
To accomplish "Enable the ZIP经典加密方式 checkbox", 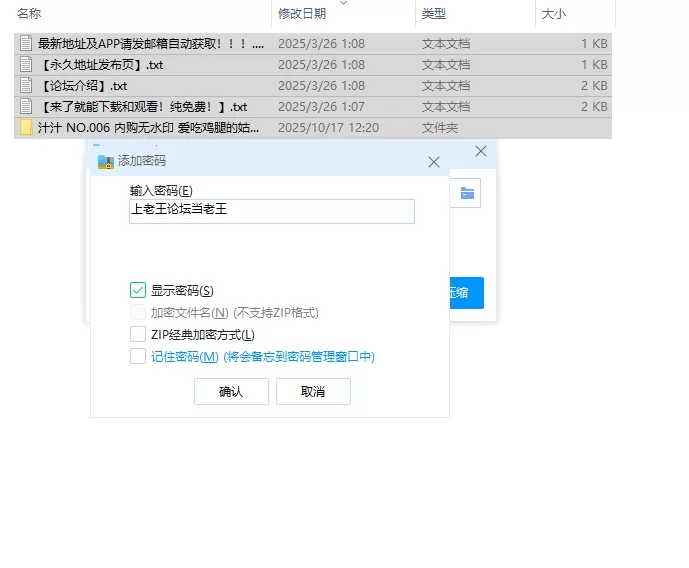I will click(138, 335).
